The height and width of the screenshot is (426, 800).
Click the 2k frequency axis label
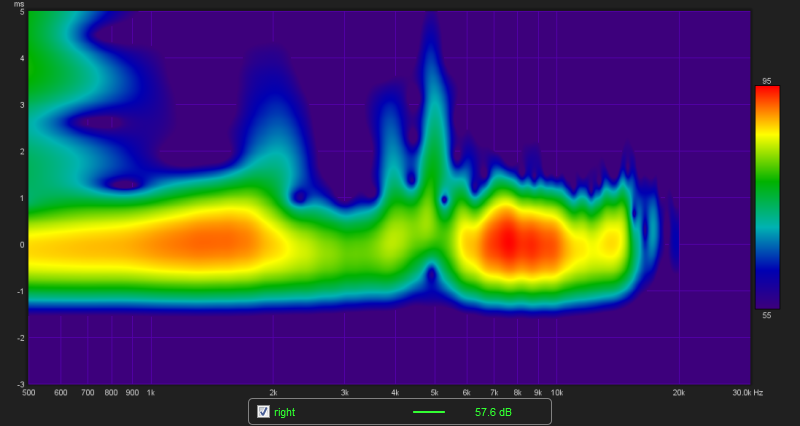(273, 392)
